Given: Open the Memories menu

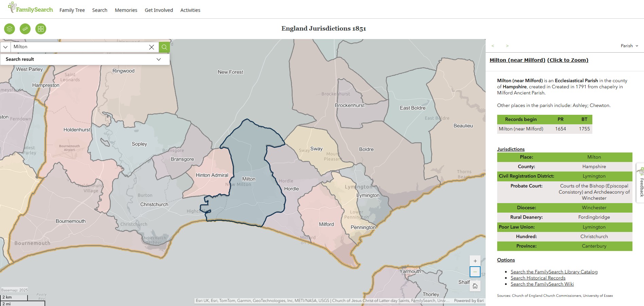Looking at the screenshot, I should (126, 10).
